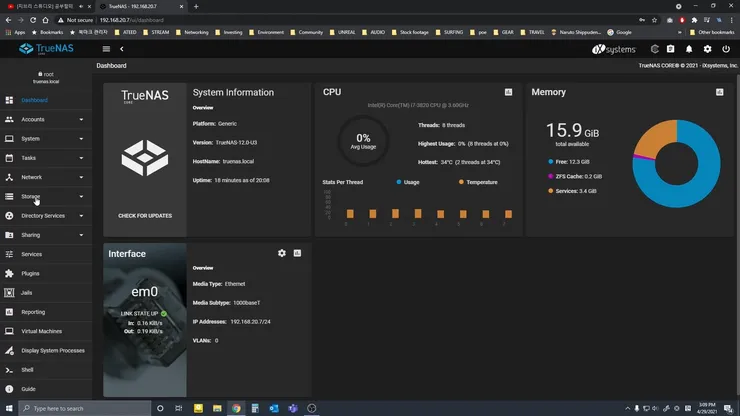Open the Storage menu item
The height and width of the screenshot is (416, 740).
point(46,196)
